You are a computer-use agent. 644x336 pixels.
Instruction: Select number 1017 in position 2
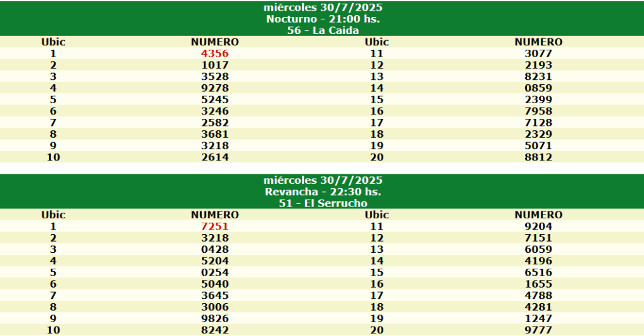pos(215,65)
